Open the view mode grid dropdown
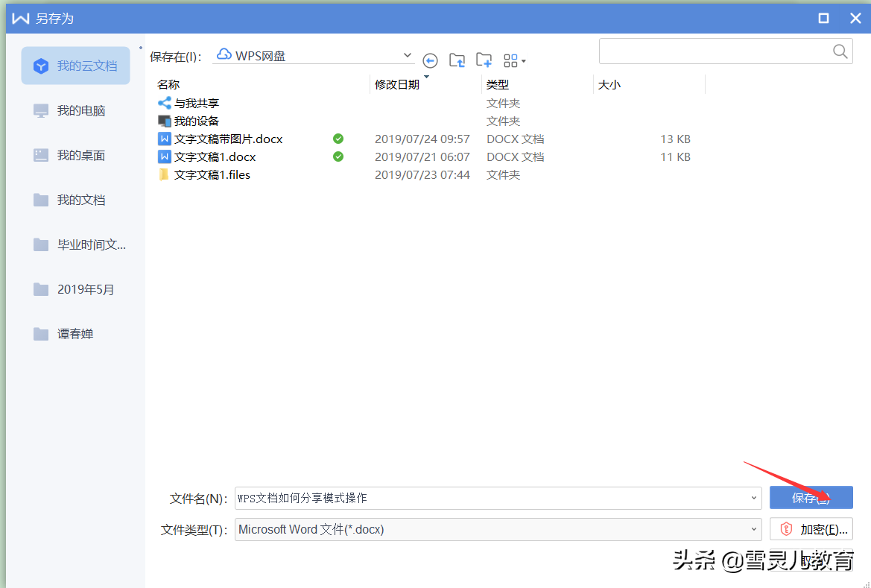The image size is (871, 588). pos(514,60)
